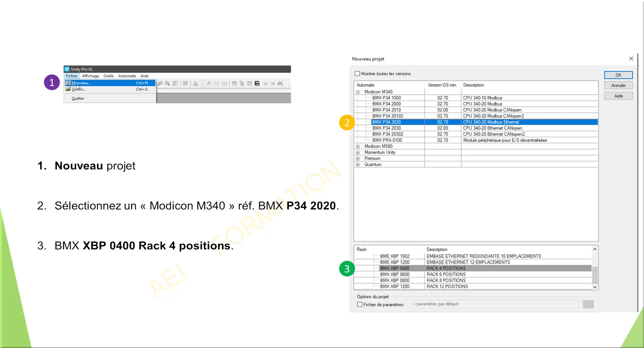
Task: Click the browse '...' button for parameter file
Action: point(588,304)
